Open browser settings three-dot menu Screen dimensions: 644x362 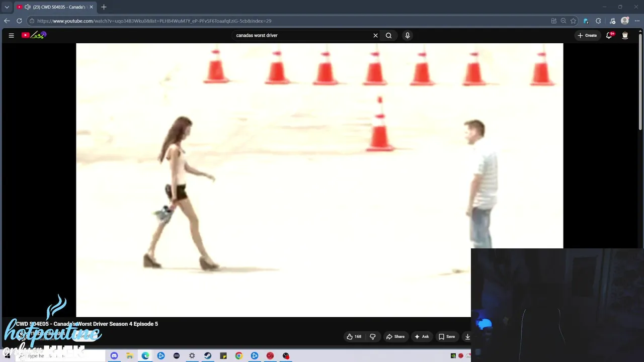(x=637, y=21)
